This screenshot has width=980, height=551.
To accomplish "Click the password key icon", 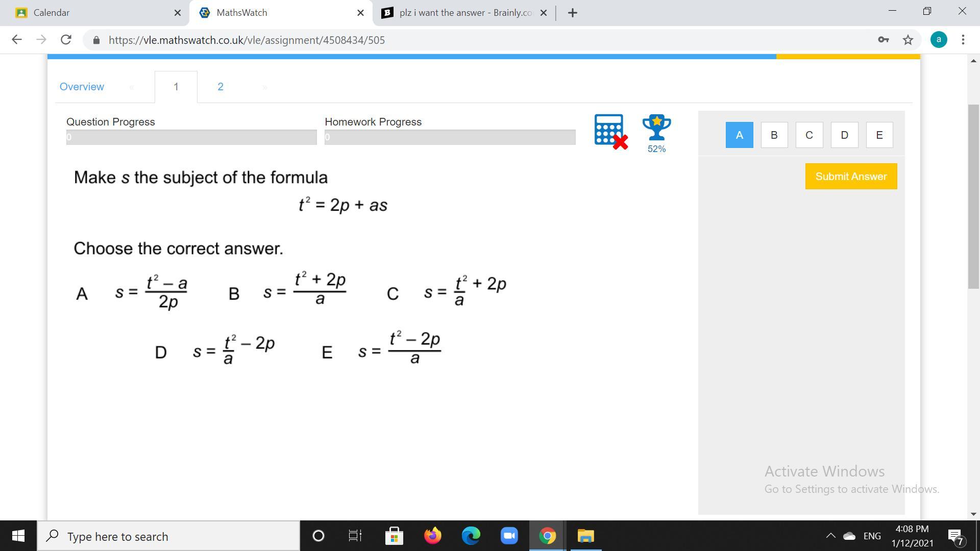I will coord(883,40).
